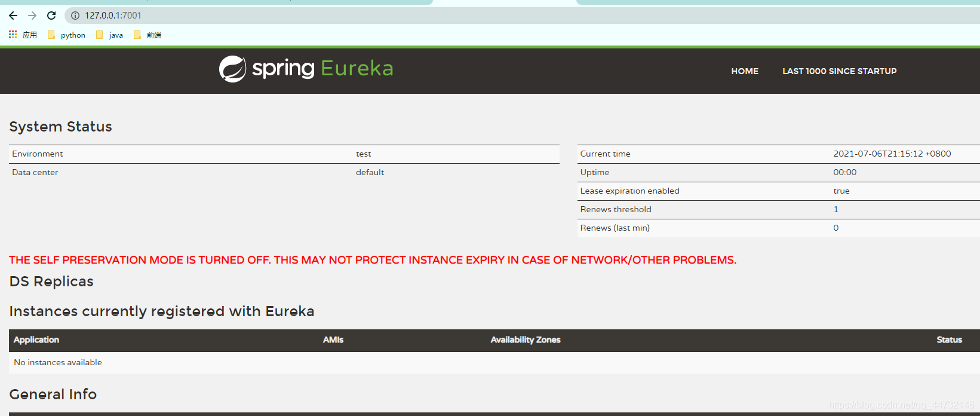The image size is (980, 416).
Task: Click the Availability Zones column header
Action: pyautogui.click(x=526, y=339)
